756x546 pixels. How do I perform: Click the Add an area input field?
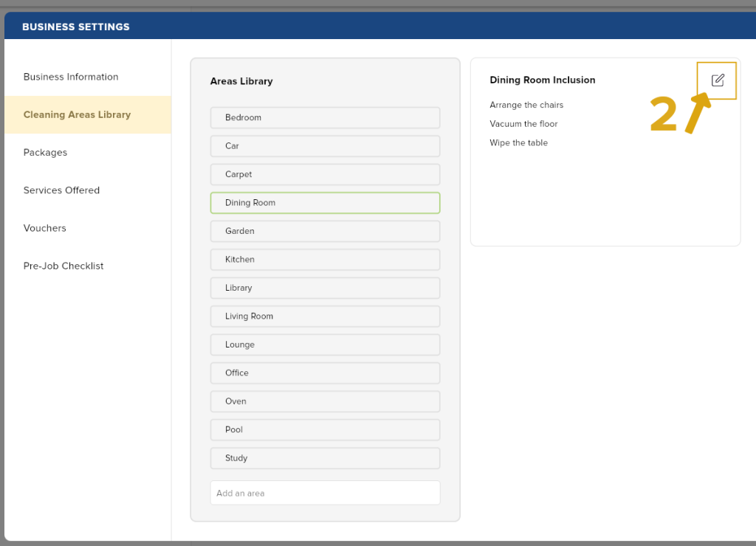click(x=325, y=493)
